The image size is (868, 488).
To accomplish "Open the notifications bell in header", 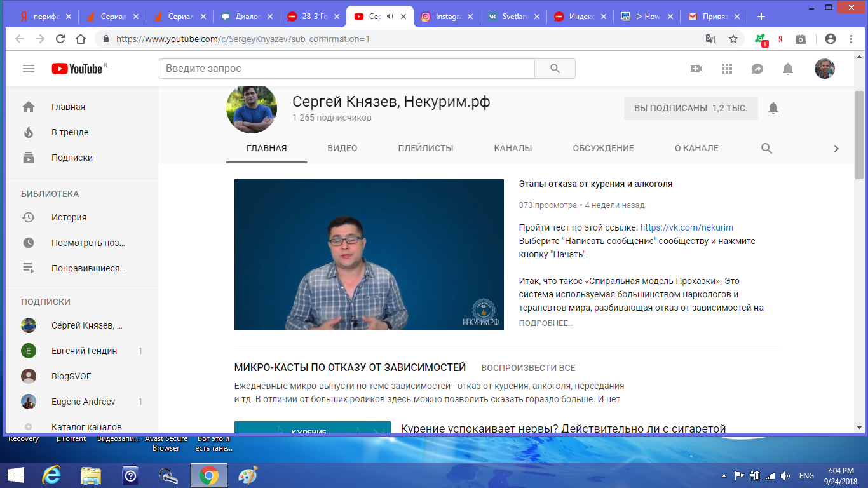I will 788,69.
